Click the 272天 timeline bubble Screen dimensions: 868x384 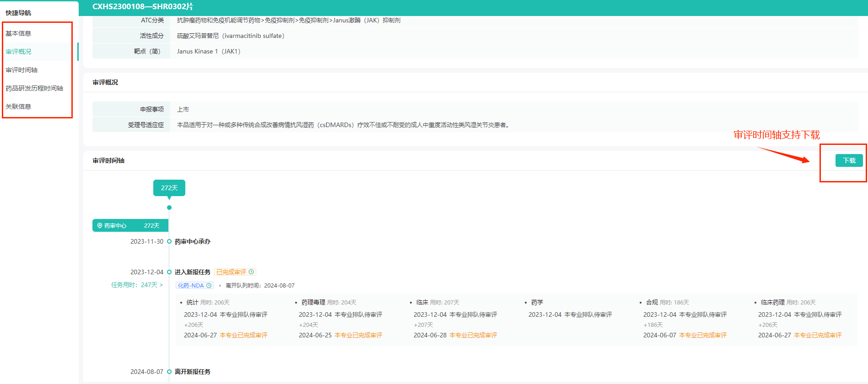click(x=169, y=188)
